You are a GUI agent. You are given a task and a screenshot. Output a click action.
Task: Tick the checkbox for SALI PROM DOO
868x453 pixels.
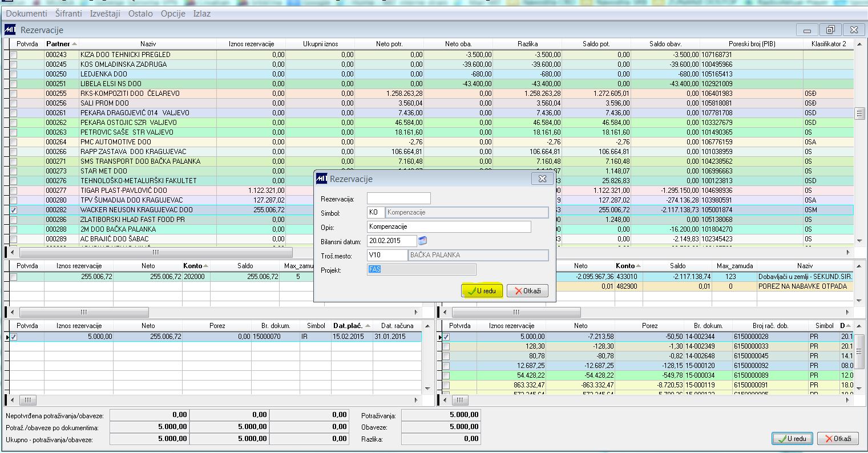(13, 103)
